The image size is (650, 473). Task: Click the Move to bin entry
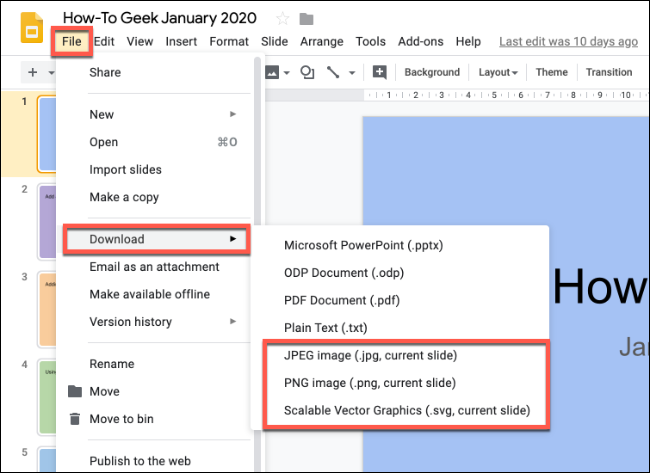coord(121,419)
